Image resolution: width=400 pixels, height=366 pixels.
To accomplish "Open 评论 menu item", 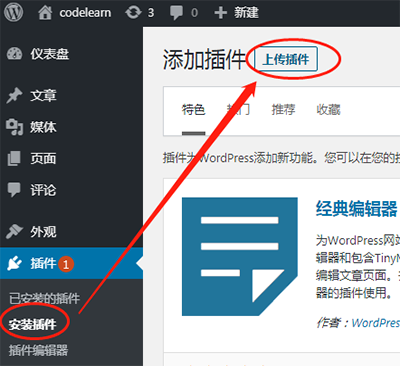I will point(43,190).
